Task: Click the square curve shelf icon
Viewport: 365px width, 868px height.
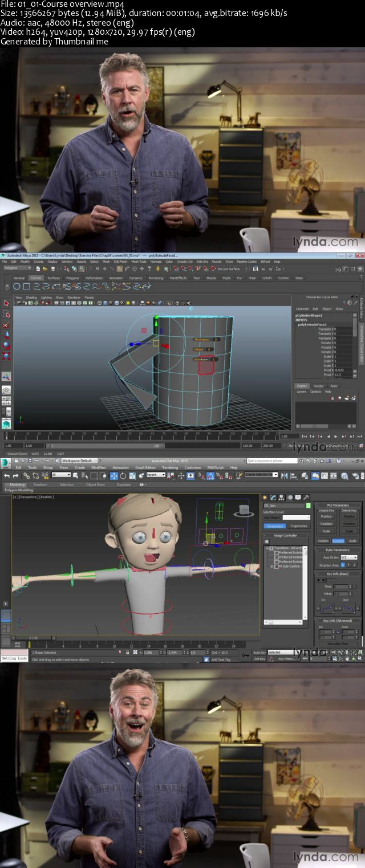Action: 26,286
